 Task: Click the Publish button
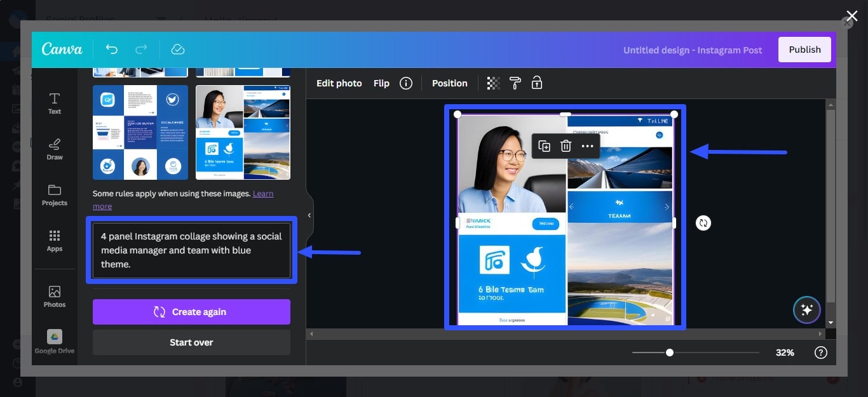[x=804, y=50]
